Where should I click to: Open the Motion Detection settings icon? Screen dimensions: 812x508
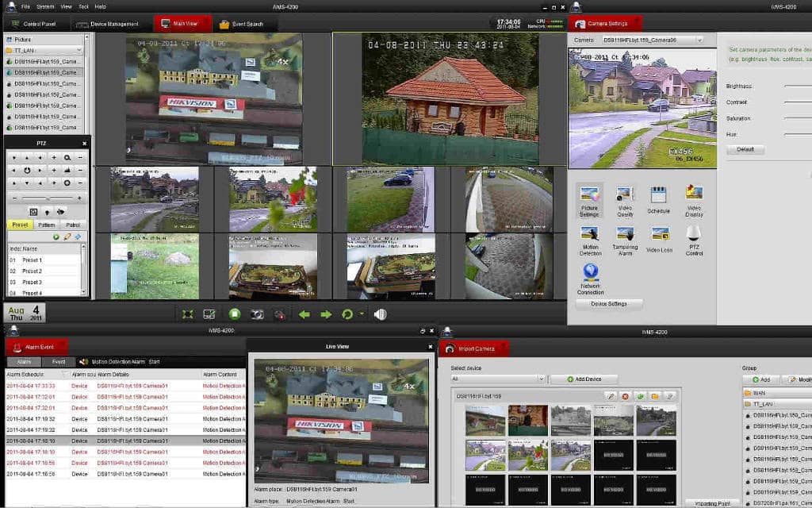tap(590, 234)
